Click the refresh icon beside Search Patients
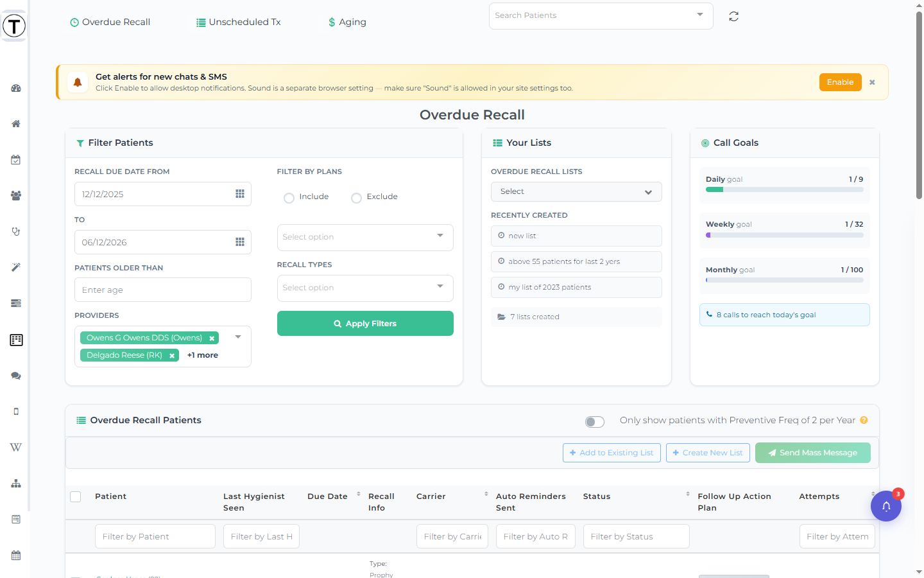The height and width of the screenshot is (578, 924). click(733, 17)
